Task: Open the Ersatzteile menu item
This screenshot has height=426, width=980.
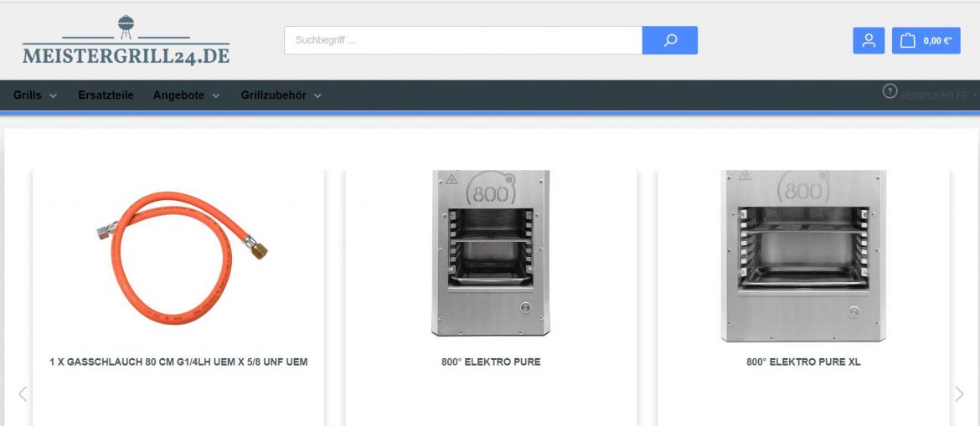Action: pyautogui.click(x=106, y=95)
